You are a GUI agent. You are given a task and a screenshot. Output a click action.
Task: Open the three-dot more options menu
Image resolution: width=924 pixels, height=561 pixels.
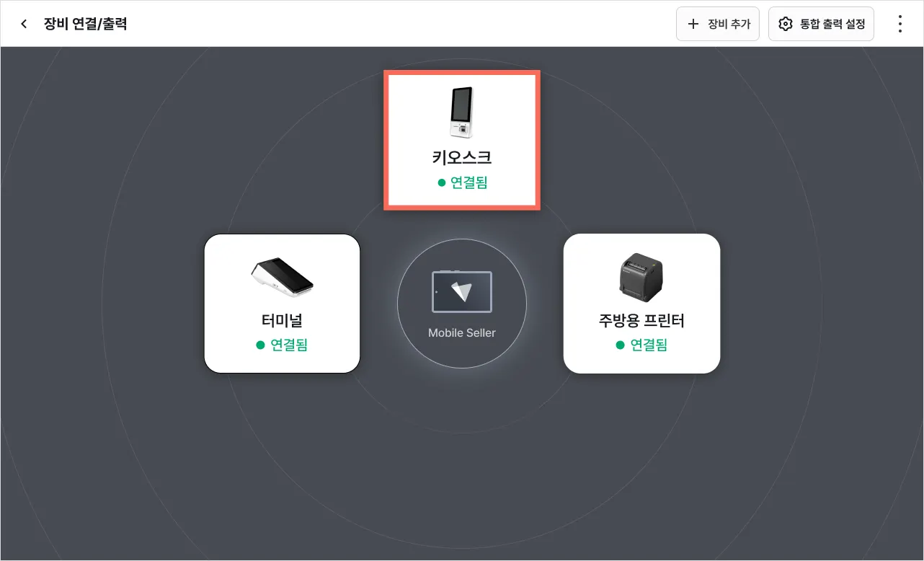coord(899,24)
